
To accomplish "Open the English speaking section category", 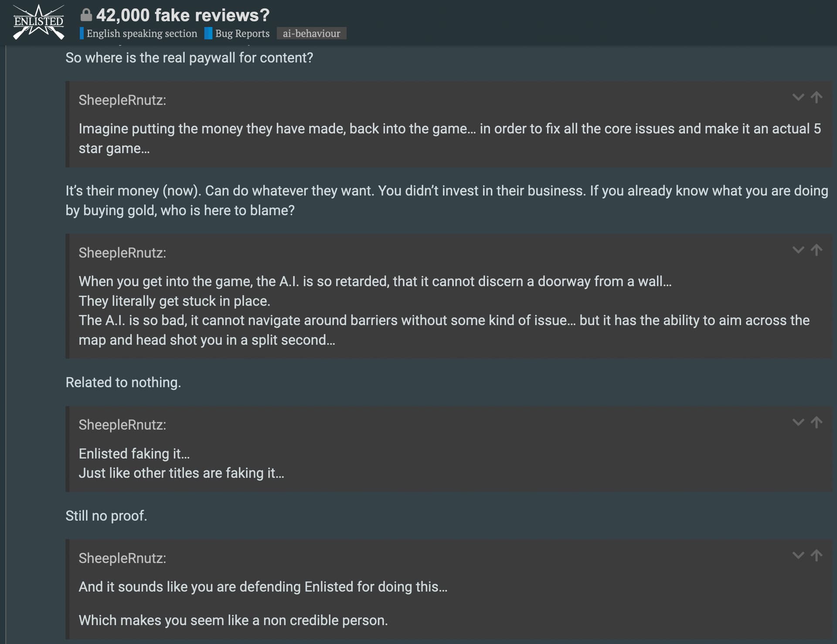I will coord(142,34).
